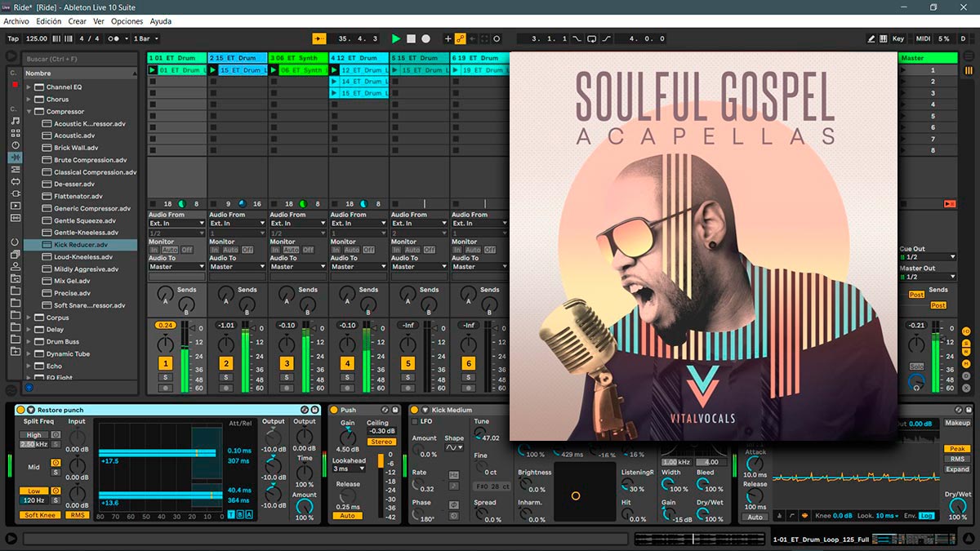This screenshot has width=980, height=551.
Task: Toggle the Computer MIDI Keyboard icon
Action: [x=884, y=38]
